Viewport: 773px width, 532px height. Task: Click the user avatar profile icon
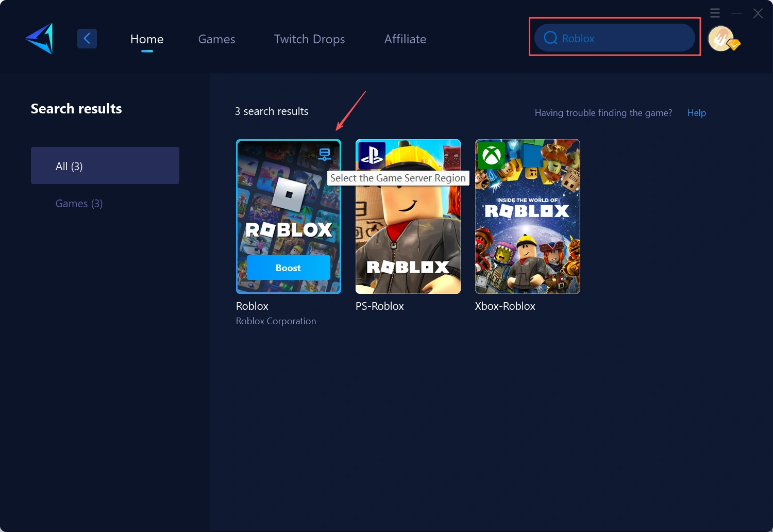721,38
